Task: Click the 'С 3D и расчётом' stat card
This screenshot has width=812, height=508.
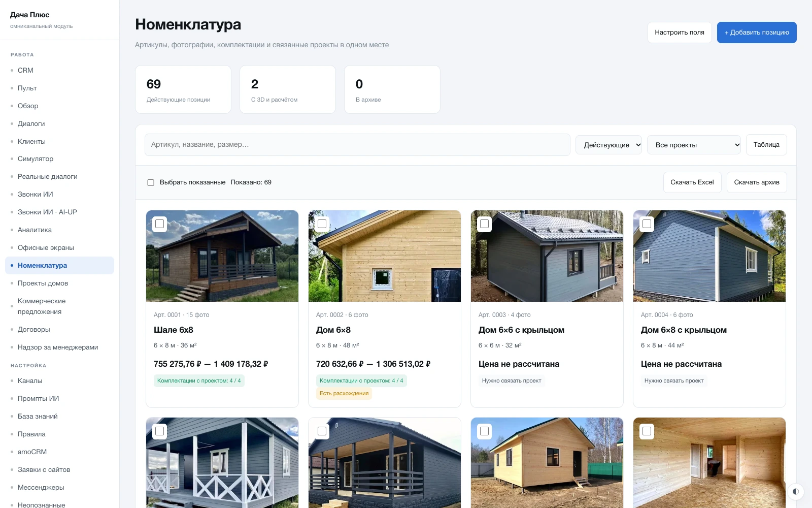Action: pos(288,89)
